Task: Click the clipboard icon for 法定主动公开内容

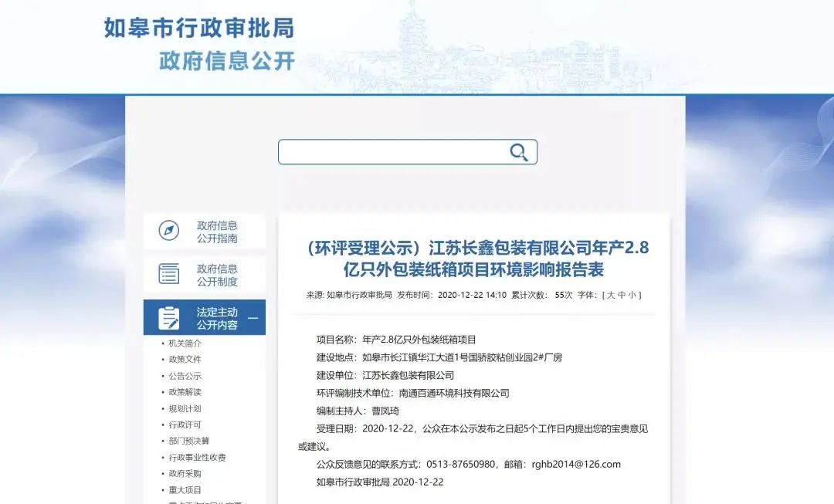Action: pos(168,317)
